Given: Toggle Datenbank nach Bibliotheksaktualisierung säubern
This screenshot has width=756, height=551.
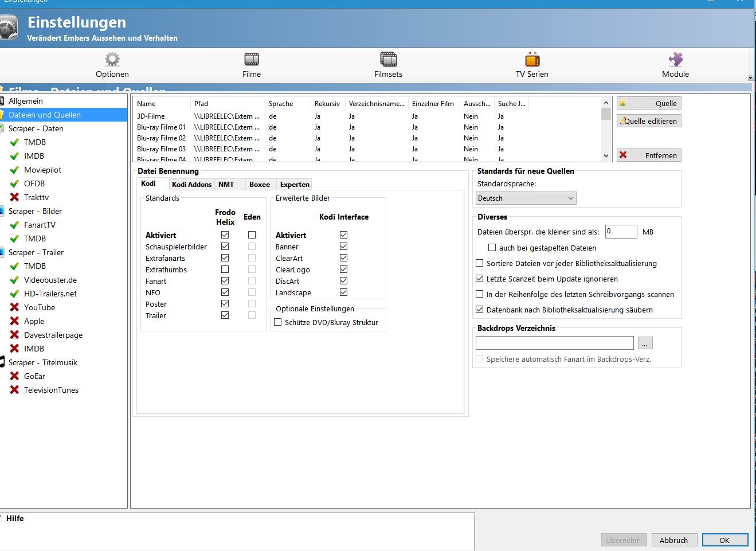Looking at the screenshot, I should 480,310.
